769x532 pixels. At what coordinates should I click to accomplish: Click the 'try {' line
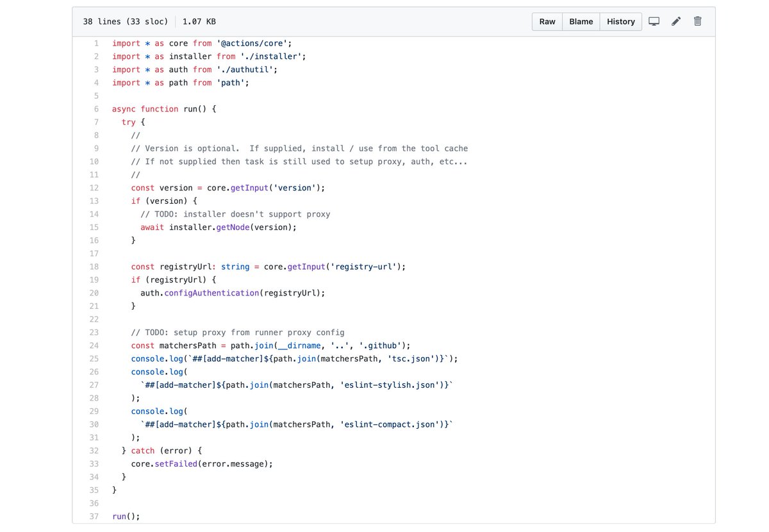133,122
